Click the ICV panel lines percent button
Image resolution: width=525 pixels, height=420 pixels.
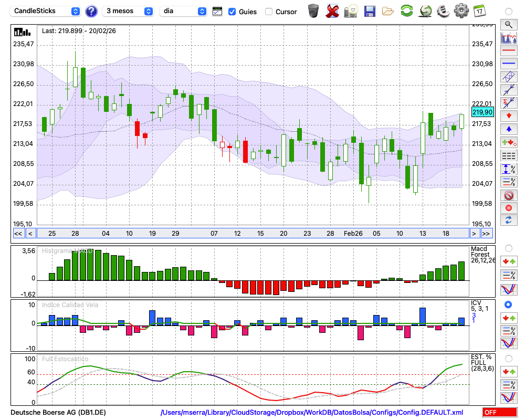(x=509, y=331)
